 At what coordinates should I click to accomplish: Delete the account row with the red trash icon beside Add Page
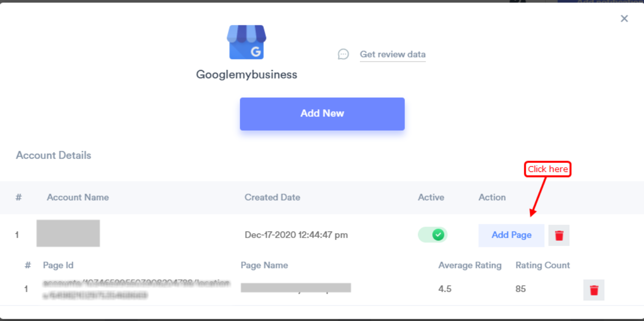559,235
